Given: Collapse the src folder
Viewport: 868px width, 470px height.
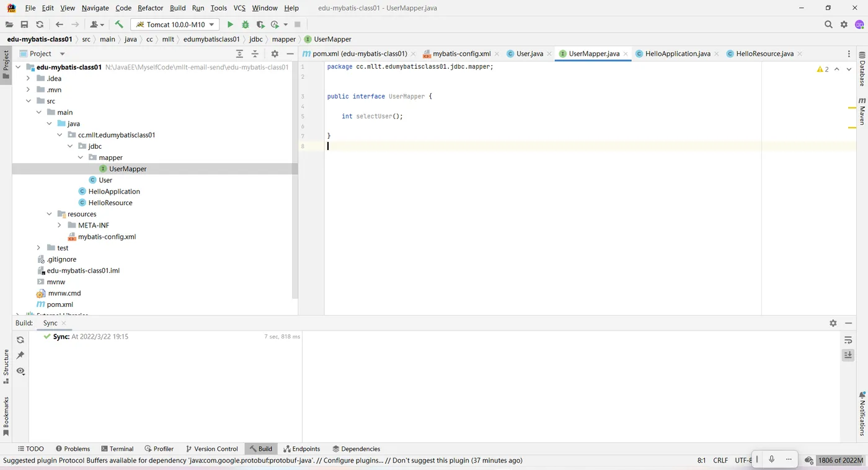Looking at the screenshot, I should [28, 101].
